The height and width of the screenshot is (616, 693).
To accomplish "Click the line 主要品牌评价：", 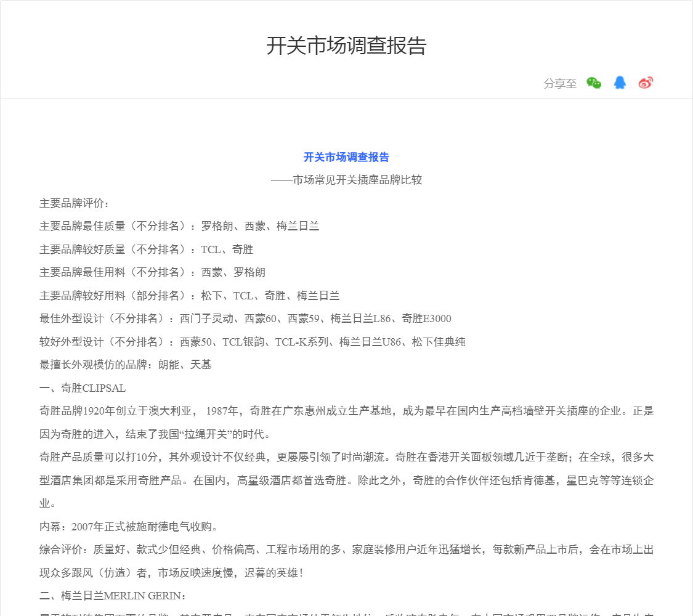I will pyautogui.click(x=75, y=203).
